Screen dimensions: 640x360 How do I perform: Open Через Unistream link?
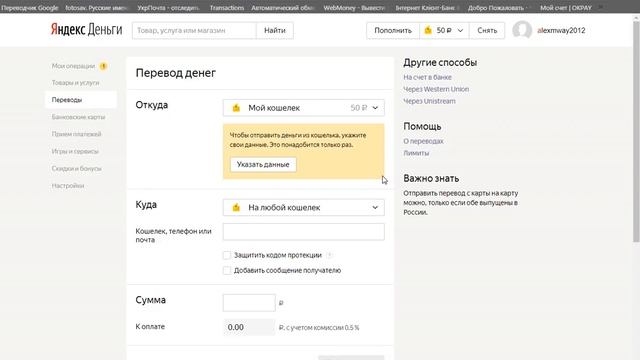click(429, 101)
